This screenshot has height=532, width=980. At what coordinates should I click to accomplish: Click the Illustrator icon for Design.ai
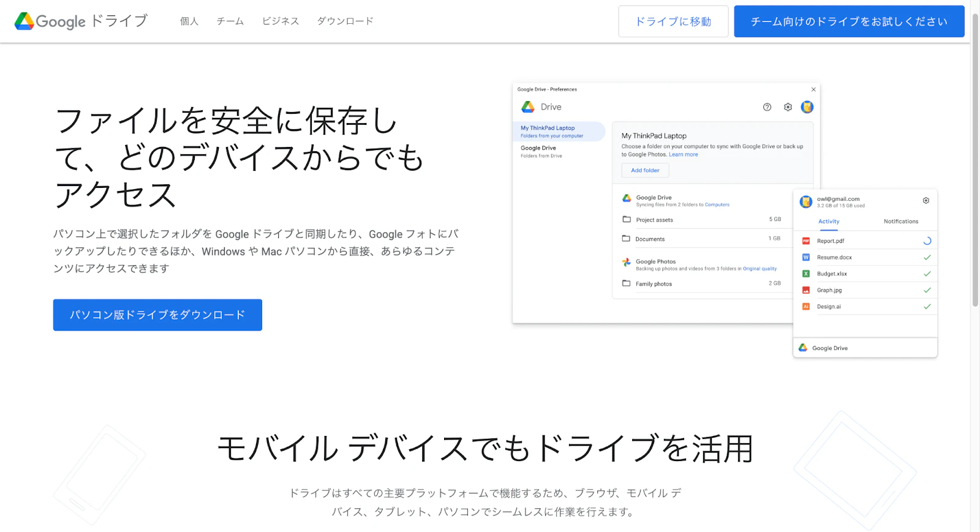pyautogui.click(x=806, y=307)
